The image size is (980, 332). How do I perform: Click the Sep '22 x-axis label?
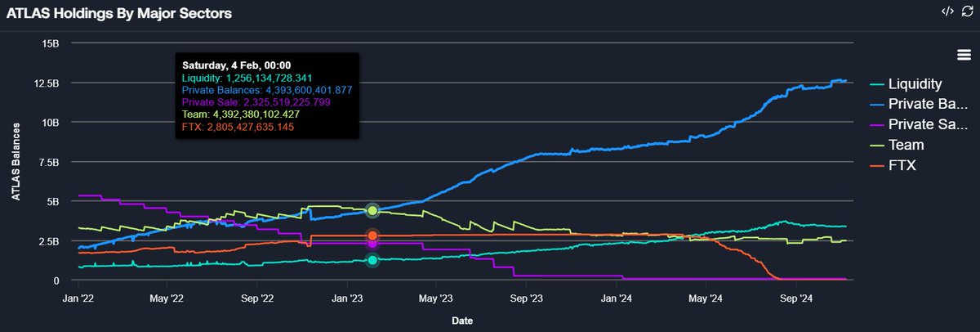[259, 298]
